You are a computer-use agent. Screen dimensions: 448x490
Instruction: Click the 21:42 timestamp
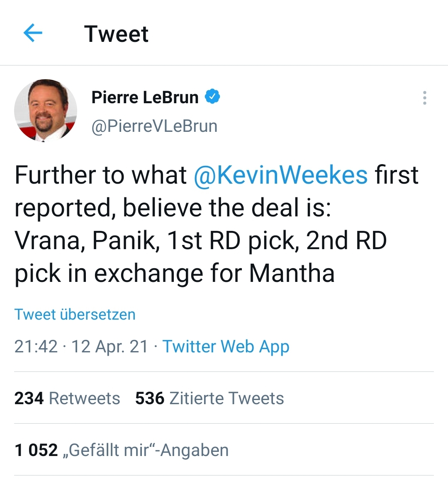[x=36, y=347]
